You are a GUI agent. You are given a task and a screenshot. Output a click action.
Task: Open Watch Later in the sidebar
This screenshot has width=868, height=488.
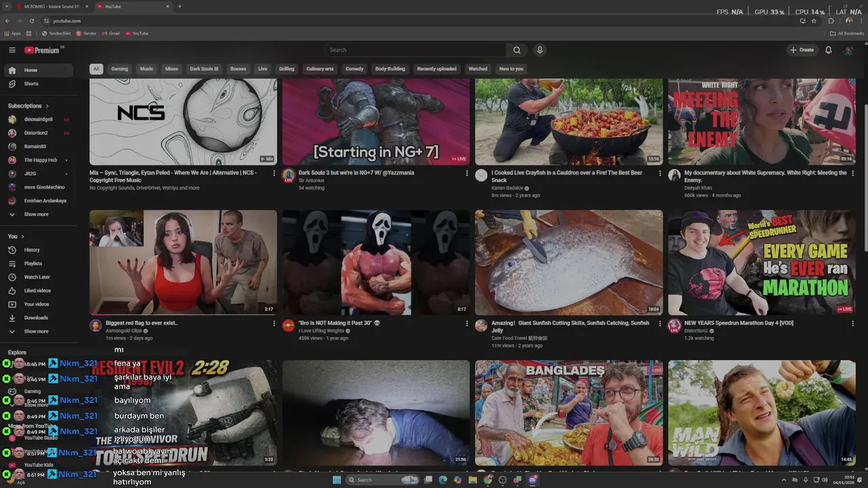pos(39,277)
